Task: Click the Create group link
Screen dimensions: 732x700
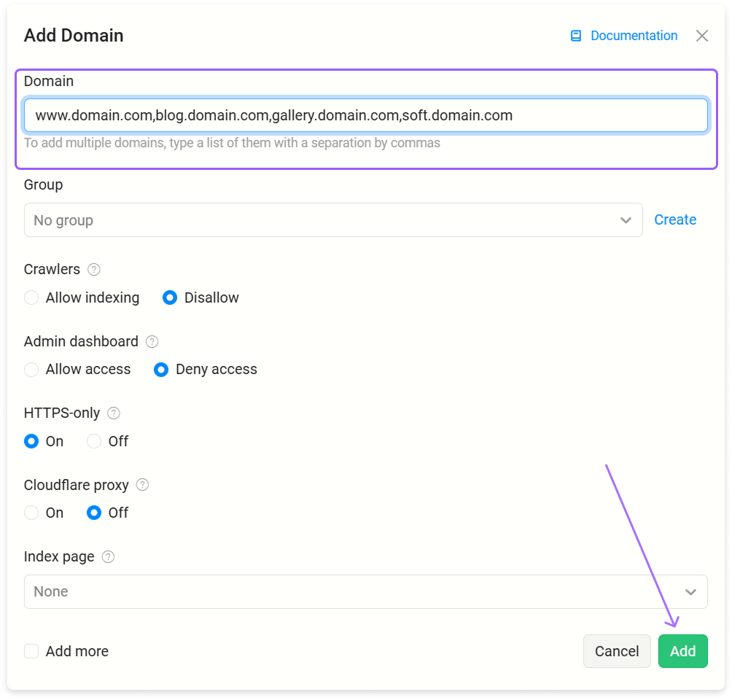Action: coord(675,220)
